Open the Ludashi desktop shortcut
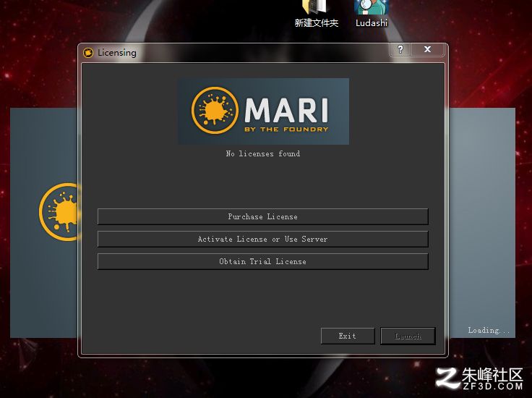 click(x=372, y=14)
